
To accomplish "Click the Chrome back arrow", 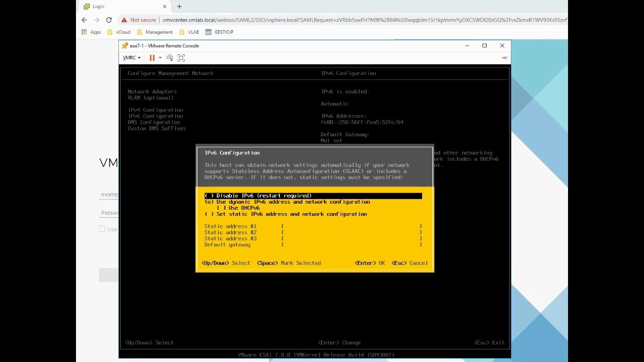I will pyautogui.click(x=85, y=20).
